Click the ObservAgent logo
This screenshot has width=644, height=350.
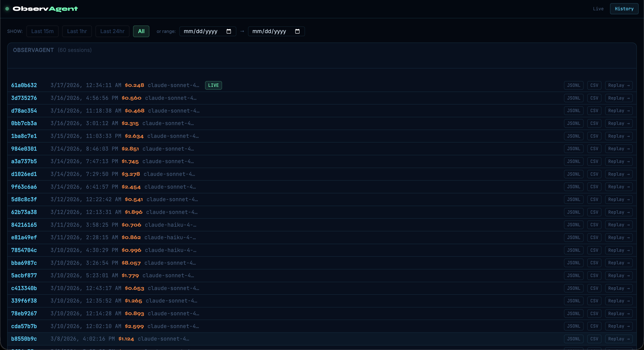pos(45,9)
